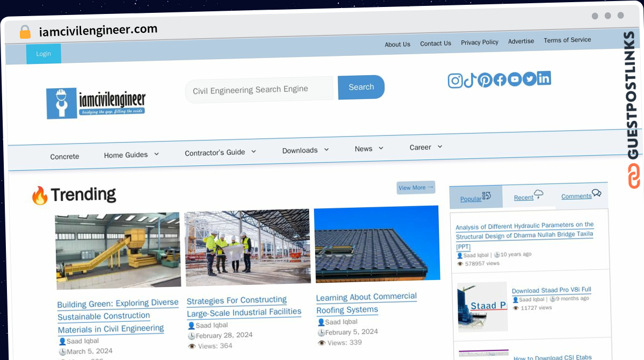644x360 pixels.
Task: Expand the Downloads menu chevron
Action: [x=326, y=149]
